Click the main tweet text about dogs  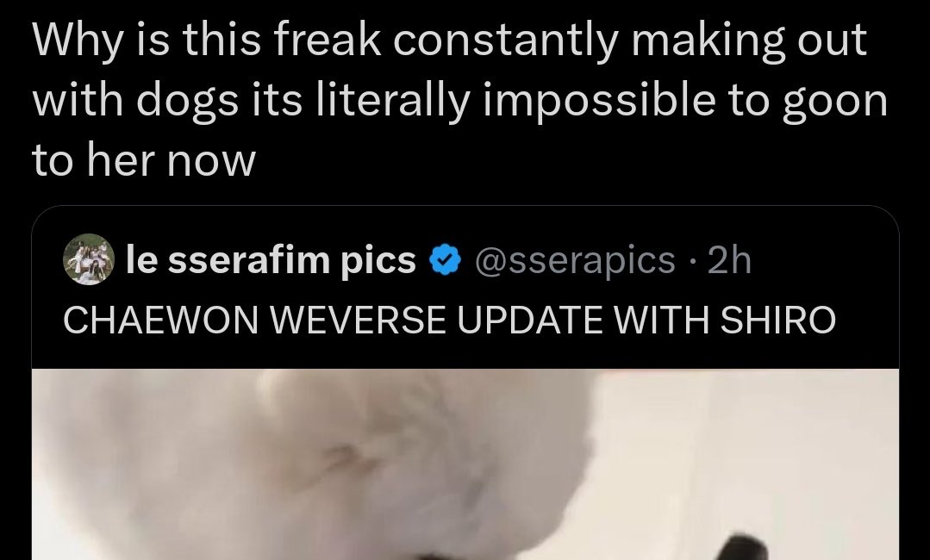[459, 100]
